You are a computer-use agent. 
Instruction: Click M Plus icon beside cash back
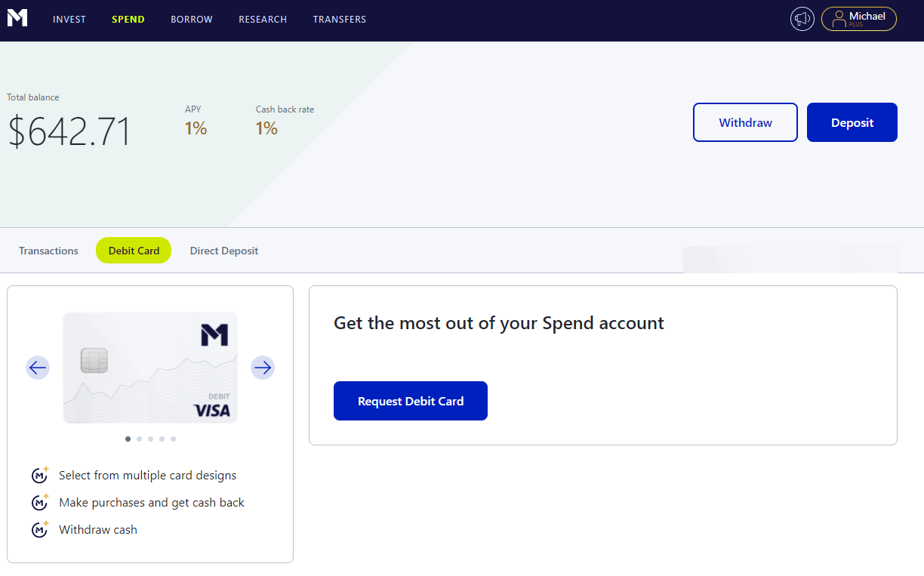pos(40,503)
